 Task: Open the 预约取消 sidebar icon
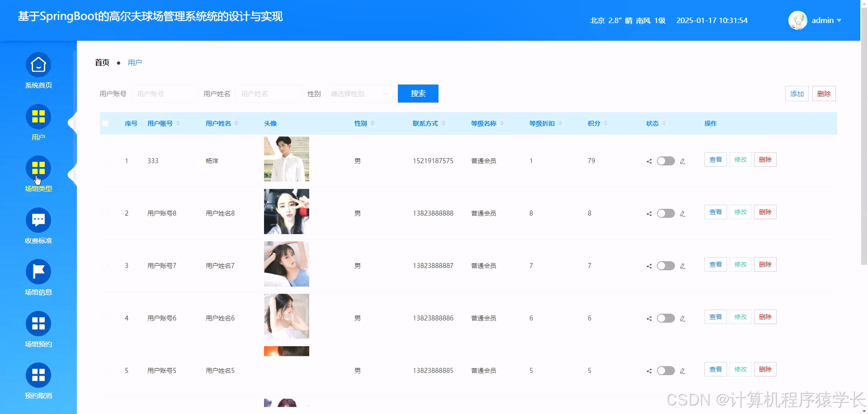tap(38, 375)
